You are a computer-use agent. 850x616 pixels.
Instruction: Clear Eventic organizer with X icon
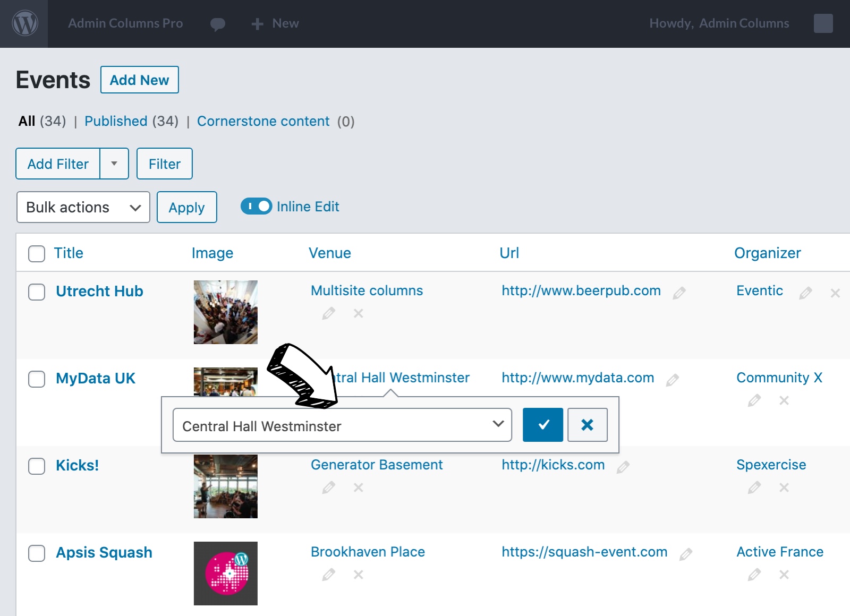coord(835,293)
